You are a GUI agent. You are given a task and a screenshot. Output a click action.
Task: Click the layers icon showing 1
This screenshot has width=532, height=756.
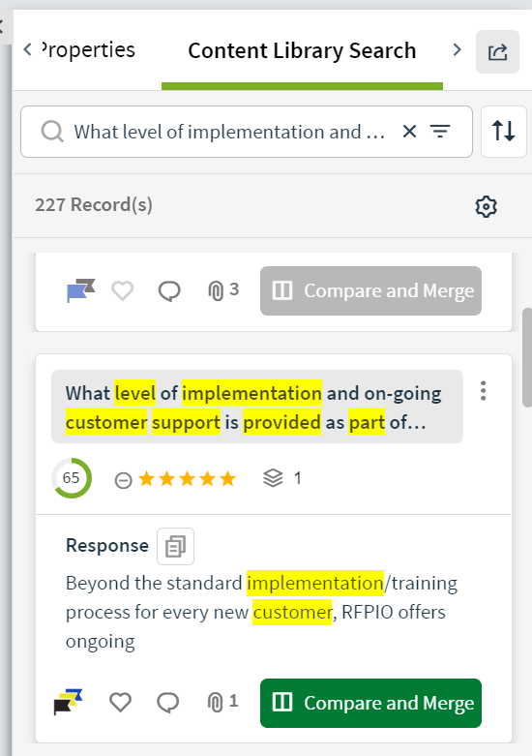(x=273, y=478)
